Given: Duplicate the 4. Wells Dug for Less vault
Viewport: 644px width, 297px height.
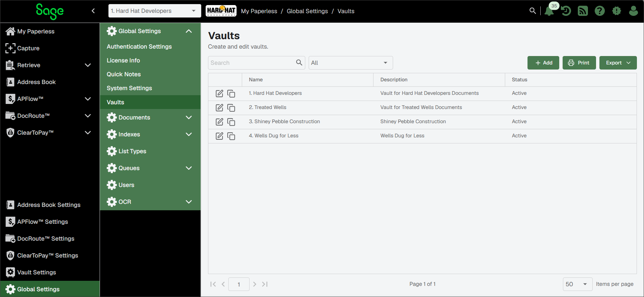Looking at the screenshot, I should click(x=231, y=136).
